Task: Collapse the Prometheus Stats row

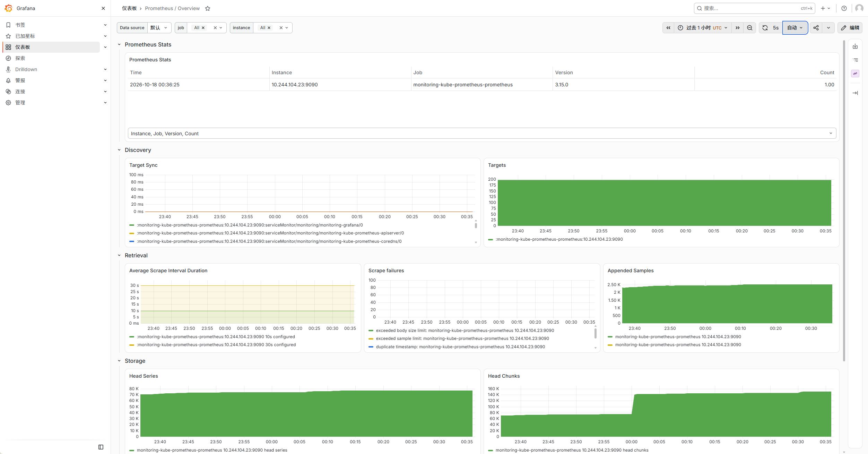Action: pos(119,44)
